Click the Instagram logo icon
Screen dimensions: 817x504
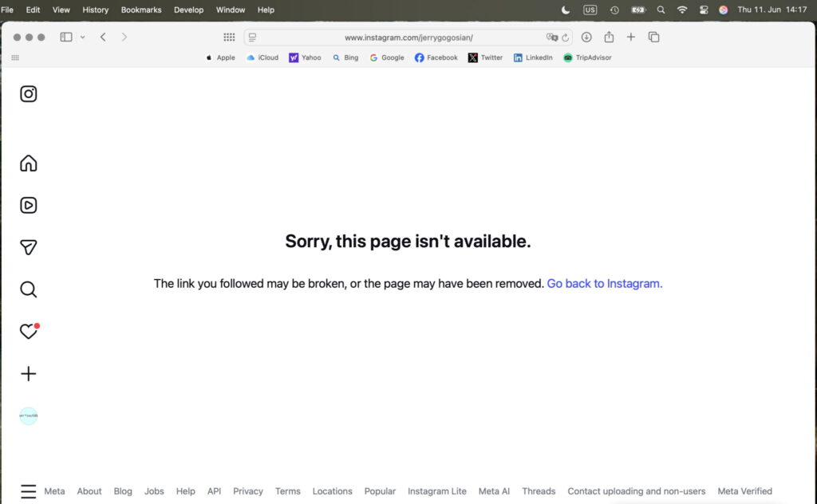pyautogui.click(x=29, y=94)
